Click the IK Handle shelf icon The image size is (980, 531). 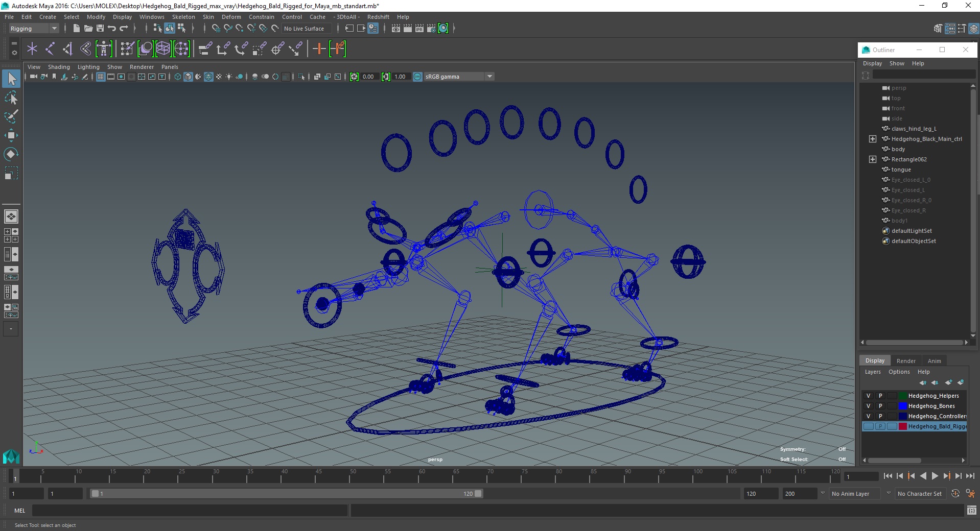[x=67, y=49]
